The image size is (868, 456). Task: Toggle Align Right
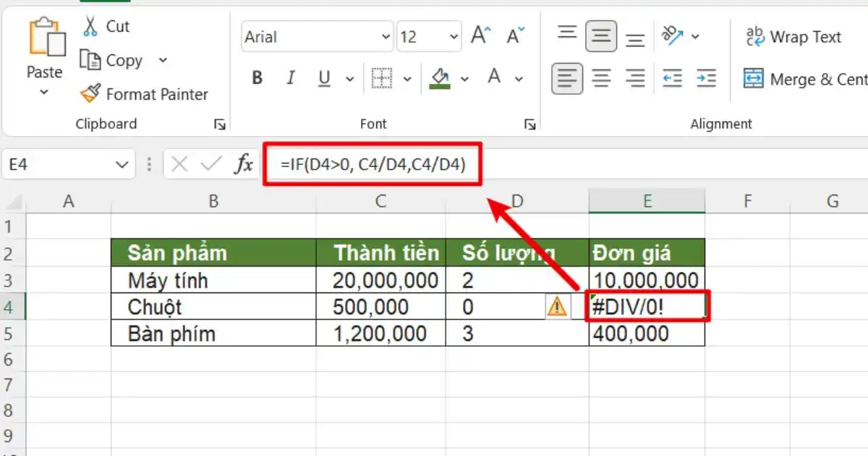(x=635, y=77)
